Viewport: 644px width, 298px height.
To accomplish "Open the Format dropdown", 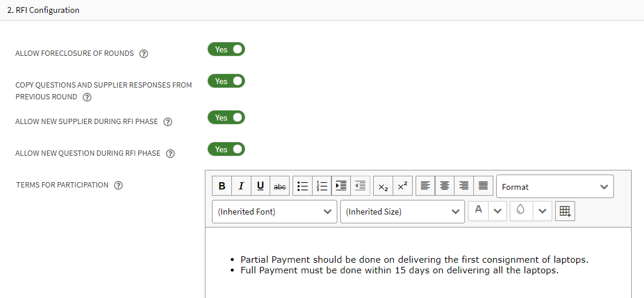I will coord(555,187).
